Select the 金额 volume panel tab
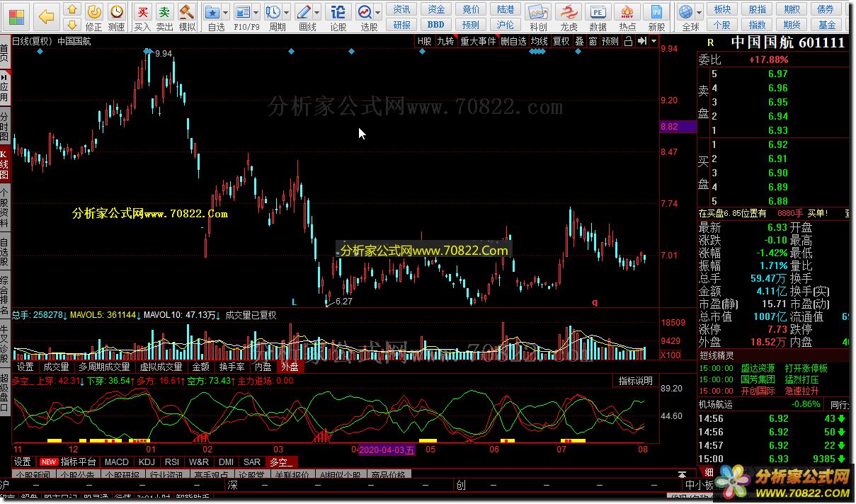856x504 pixels. click(x=201, y=367)
